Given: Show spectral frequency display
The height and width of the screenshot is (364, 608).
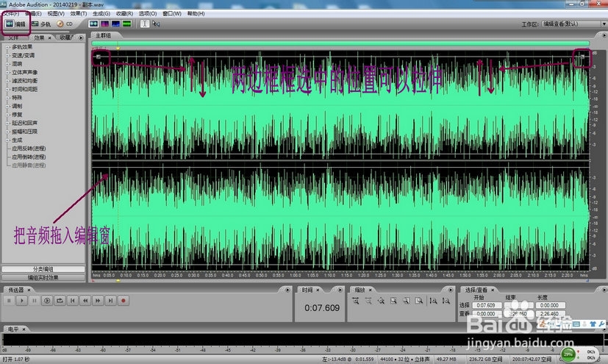Looking at the screenshot, I should (104, 24).
